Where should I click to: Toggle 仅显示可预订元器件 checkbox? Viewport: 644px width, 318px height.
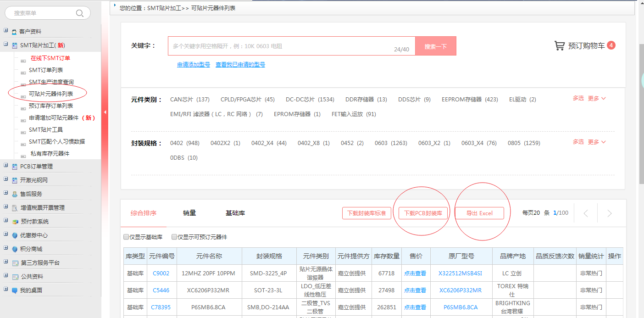[x=174, y=237]
